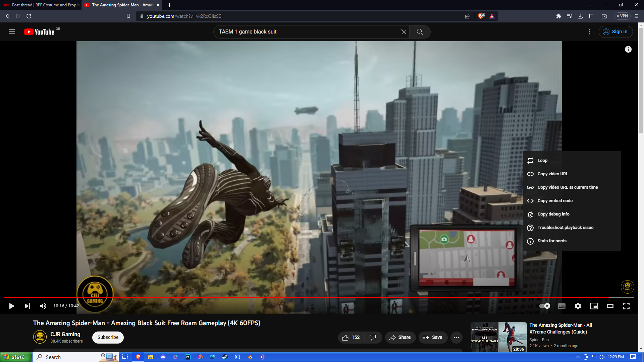Image resolution: width=644 pixels, height=362 pixels.
Task: Open a new browser tab
Action: pos(169,5)
